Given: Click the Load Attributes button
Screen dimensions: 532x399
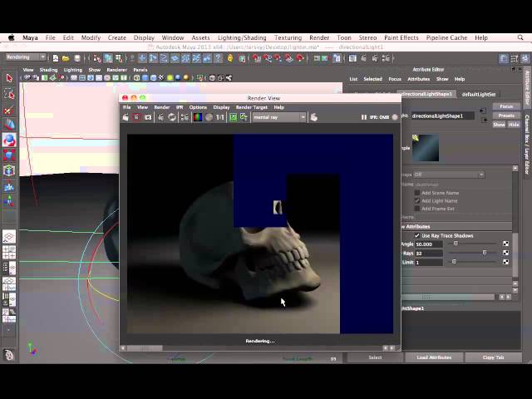Looking at the screenshot, I should click(434, 357).
